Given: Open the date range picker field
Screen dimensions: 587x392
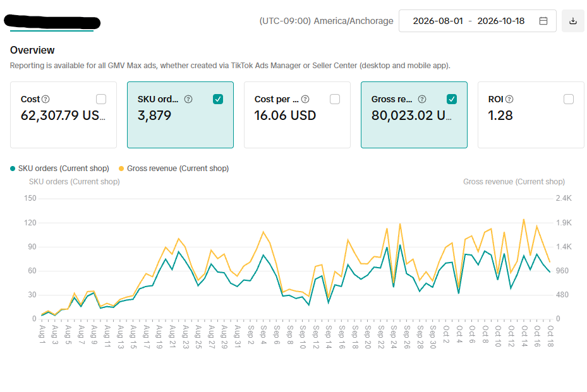Looking at the screenshot, I should (x=478, y=21).
